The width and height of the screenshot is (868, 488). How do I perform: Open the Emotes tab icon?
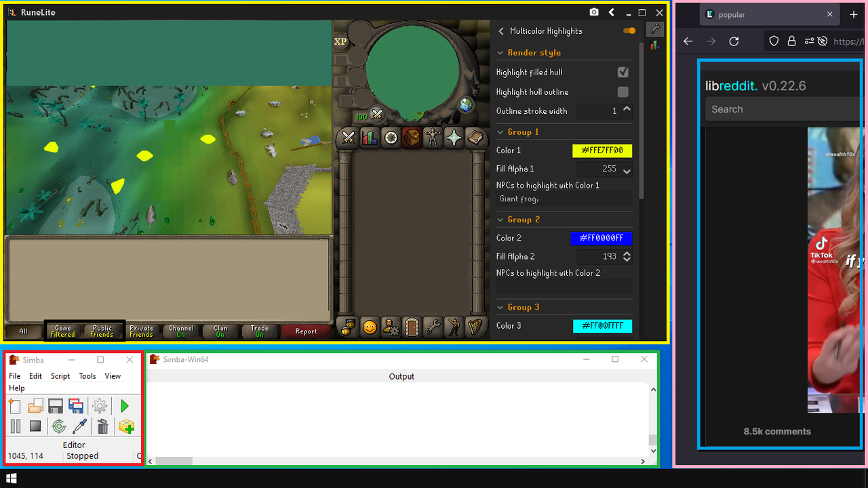[454, 327]
